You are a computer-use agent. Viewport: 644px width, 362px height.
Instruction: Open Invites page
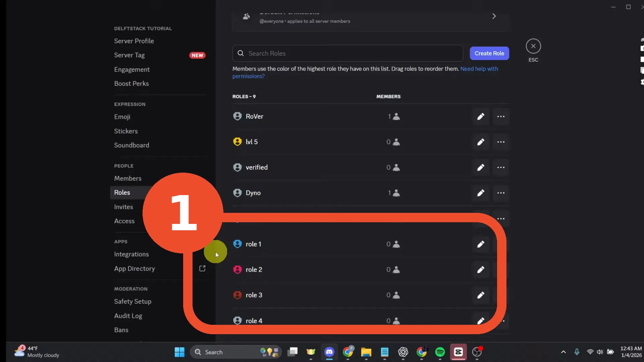click(x=123, y=207)
